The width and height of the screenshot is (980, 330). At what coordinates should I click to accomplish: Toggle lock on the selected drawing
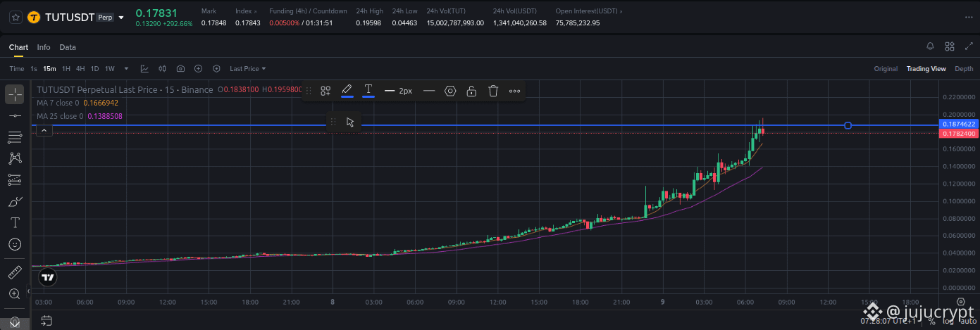[471, 91]
